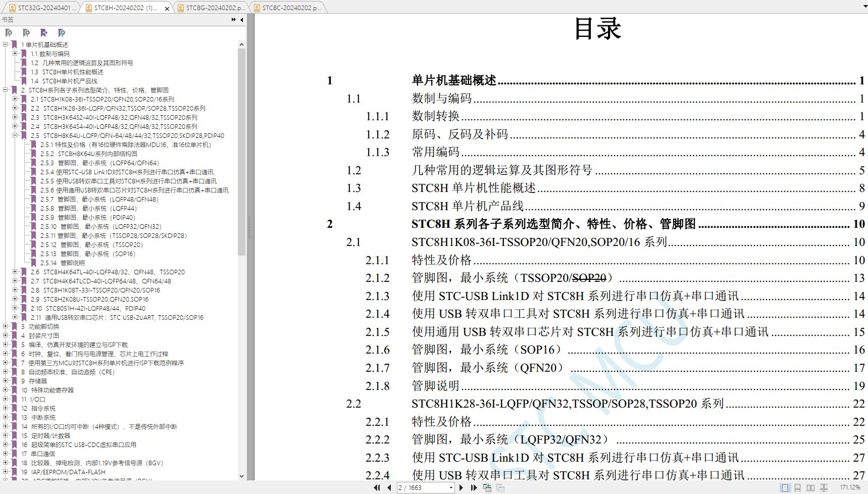
Task: Switch to the STC32G-20240401 tab
Action: point(41,8)
